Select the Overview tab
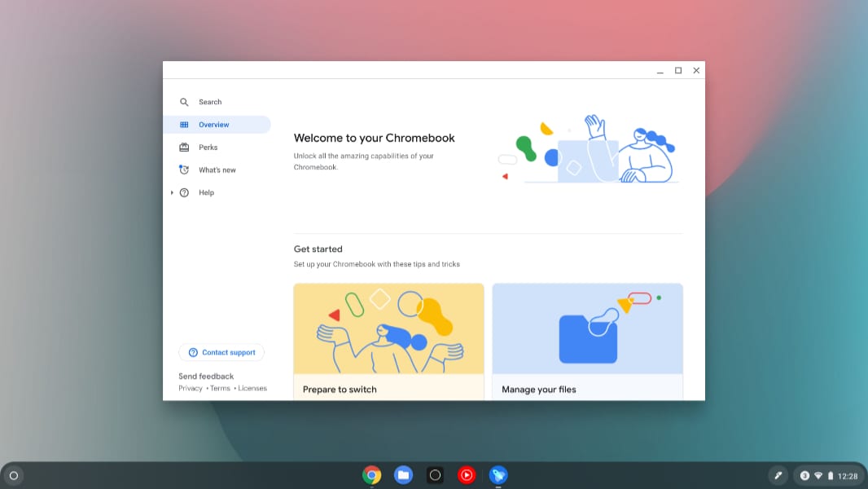Image resolution: width=868 pixels, height=489 pixels. pos(217,125)
